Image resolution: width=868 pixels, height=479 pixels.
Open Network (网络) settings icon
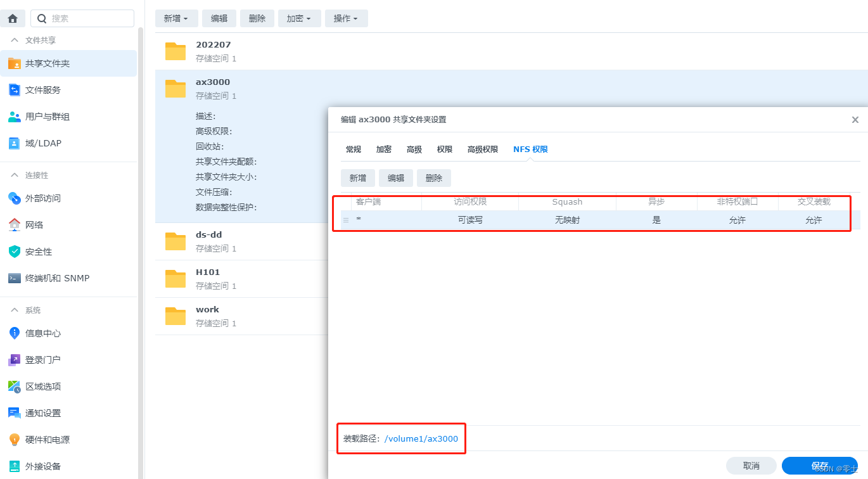click(14, 225)
